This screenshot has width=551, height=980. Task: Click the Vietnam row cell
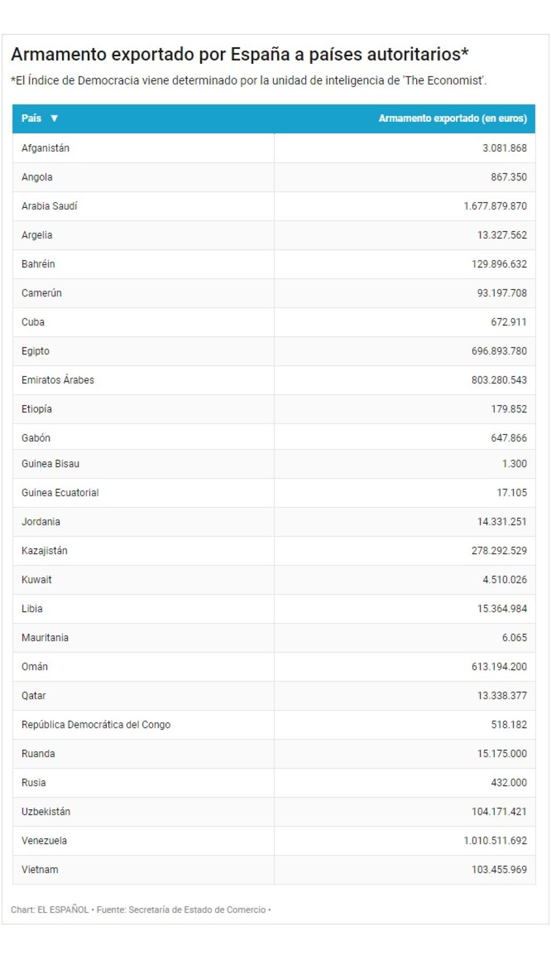coord(40,870)
